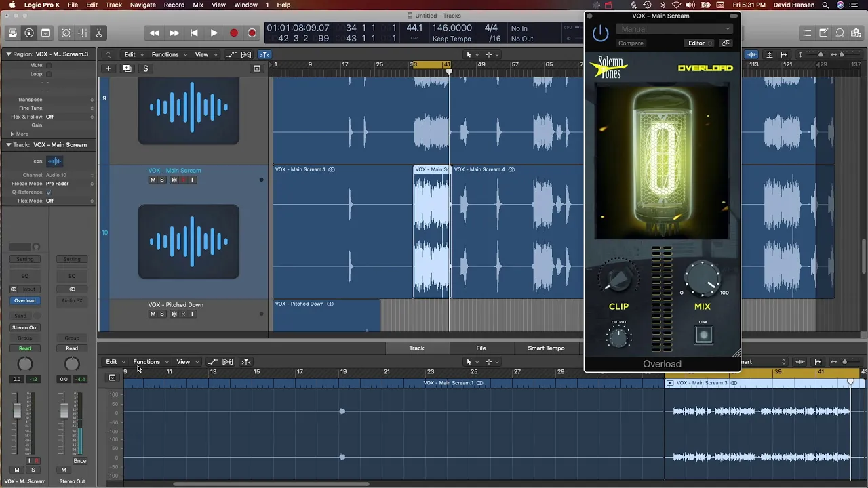Image resolution: width=868 pixels, height=488 pixels.
Task: Click the Stereo Out output slot
Action: click(x=25, y=328)
